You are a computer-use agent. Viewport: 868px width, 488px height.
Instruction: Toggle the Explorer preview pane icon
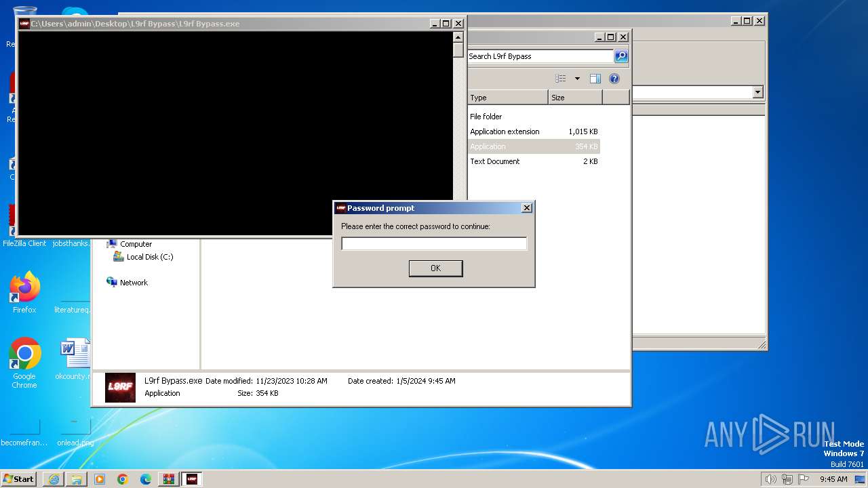[x=595, y=79]
